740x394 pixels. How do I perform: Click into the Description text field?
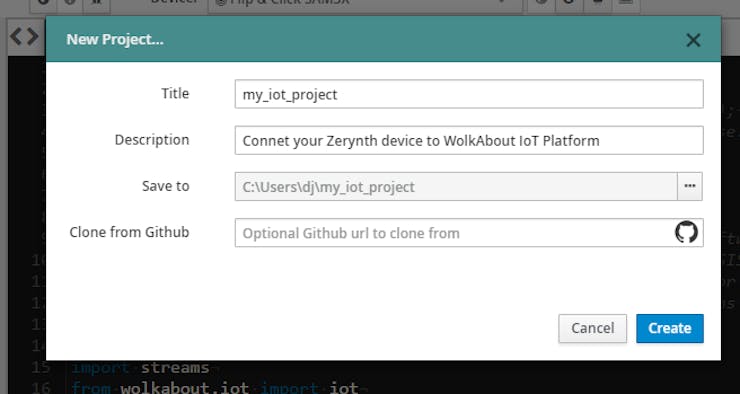tap(469, 140)
